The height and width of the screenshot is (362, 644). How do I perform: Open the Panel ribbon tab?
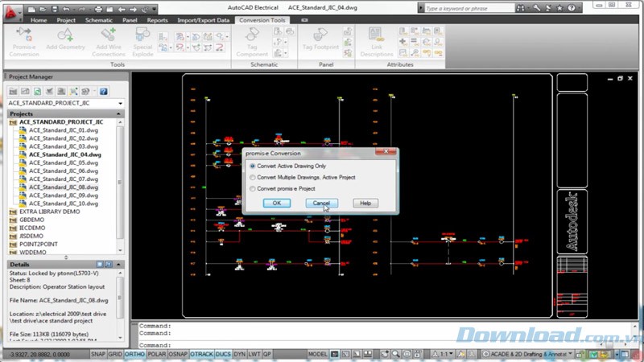tap(130, 20)
